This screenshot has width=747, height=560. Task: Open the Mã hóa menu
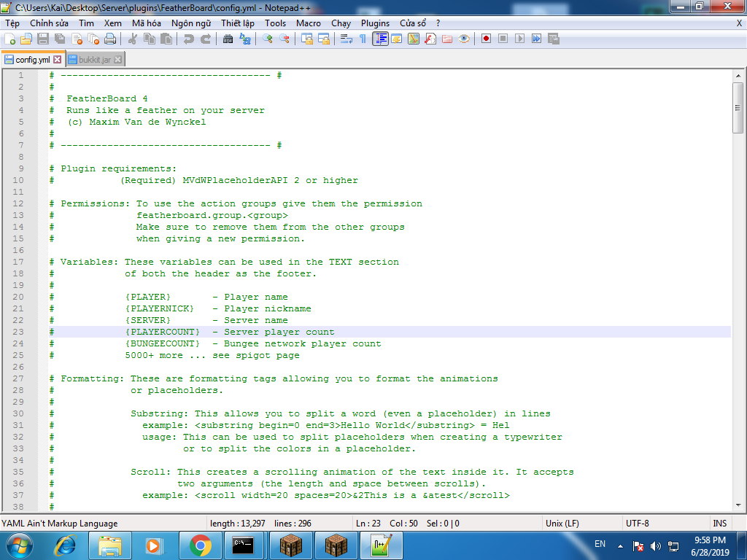(146, 23)
